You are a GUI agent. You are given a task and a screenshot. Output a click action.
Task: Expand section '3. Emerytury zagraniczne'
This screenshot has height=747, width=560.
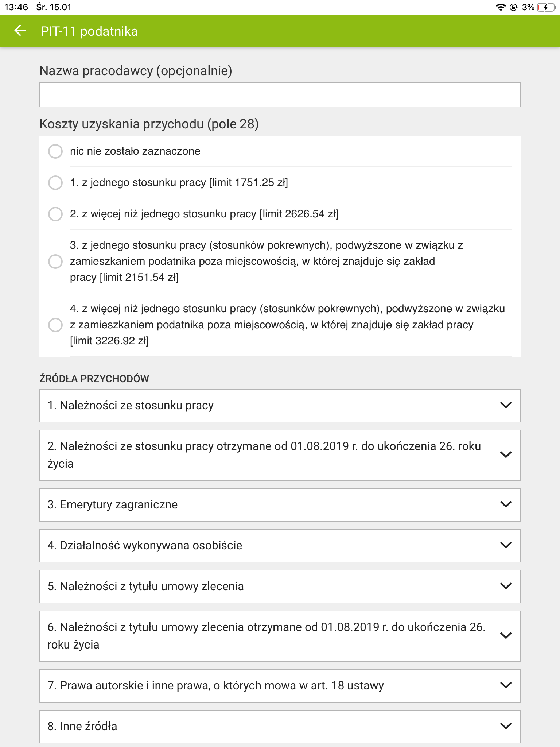[505, 505]
